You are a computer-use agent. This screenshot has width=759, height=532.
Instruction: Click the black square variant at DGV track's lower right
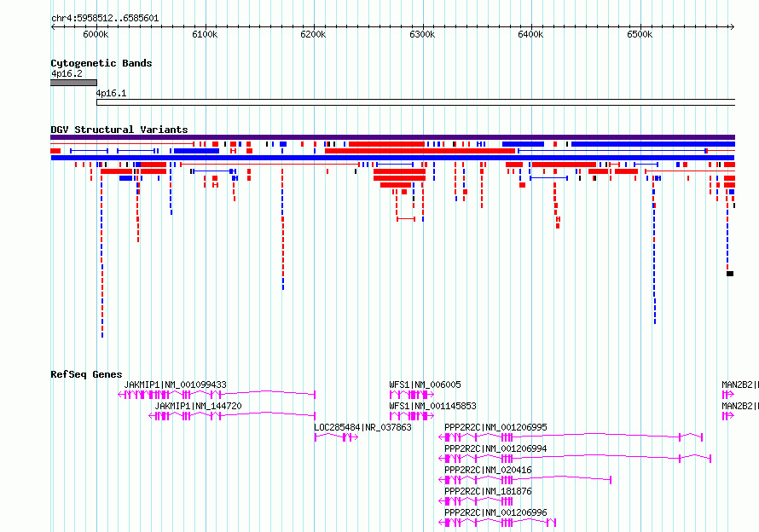pyautogui.click(x=730, y=274)
